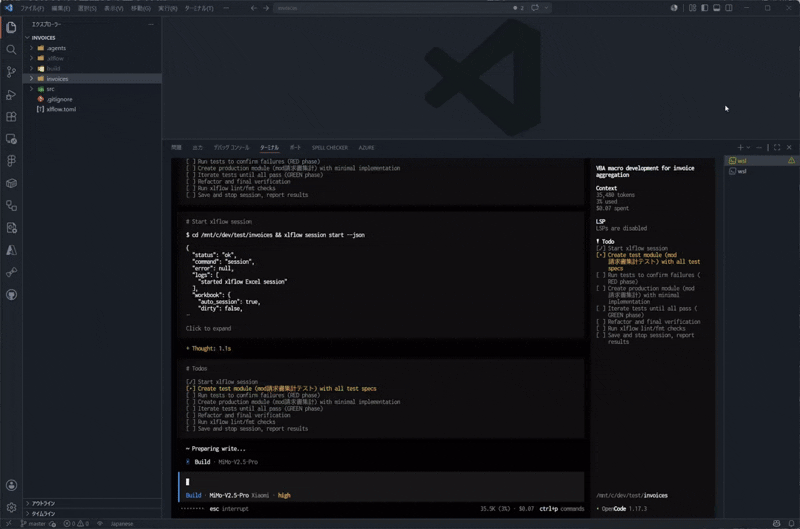Open the chat icon in title bar

(535, 8)
